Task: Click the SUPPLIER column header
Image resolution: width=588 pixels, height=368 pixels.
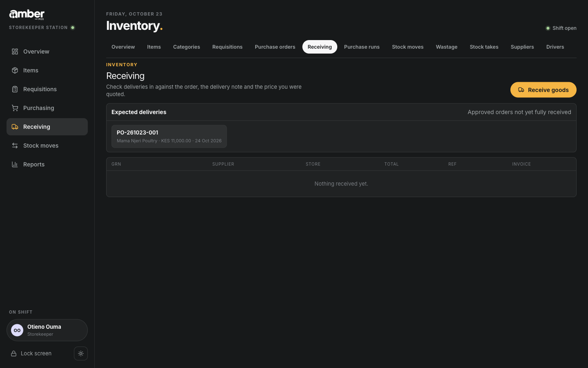Action: point(223,164)
